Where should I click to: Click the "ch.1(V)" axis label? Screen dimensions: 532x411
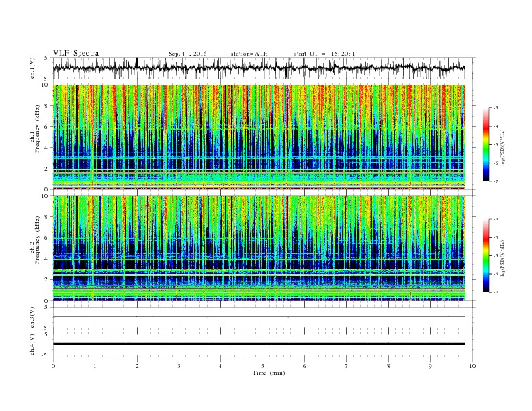click(x=32, y=68)
